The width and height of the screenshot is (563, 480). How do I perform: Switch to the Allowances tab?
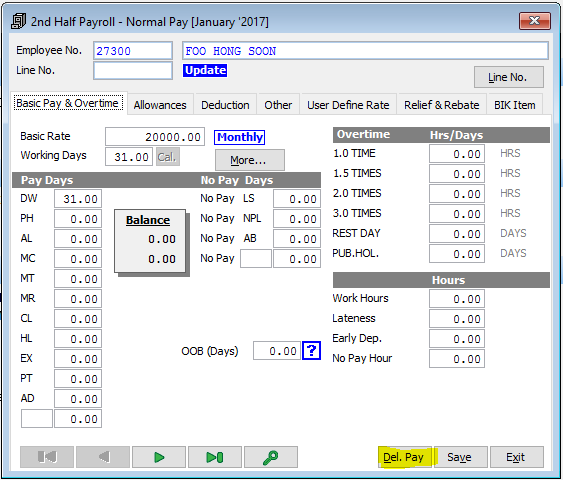[x=160, y=105]
